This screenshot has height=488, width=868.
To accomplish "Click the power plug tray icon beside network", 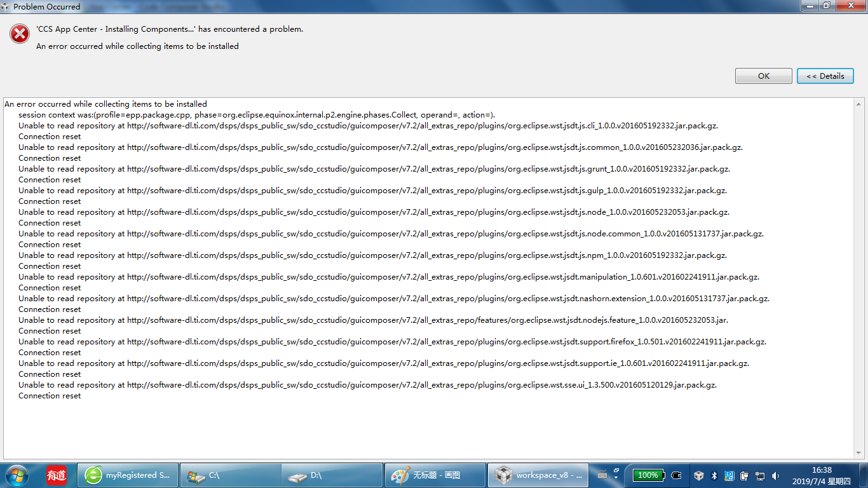I will click(x=744, y=475).
